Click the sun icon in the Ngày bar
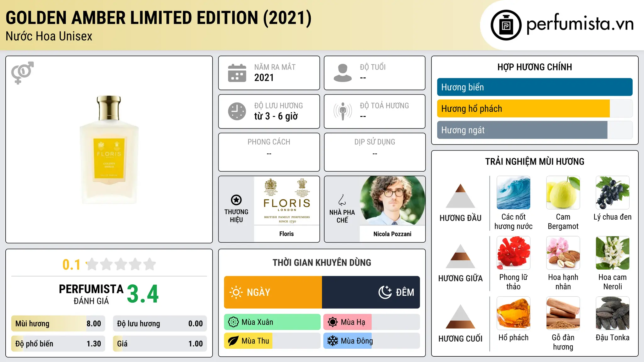Image resolution: width=644 pixels, height=362 pixels. (236, 292)
